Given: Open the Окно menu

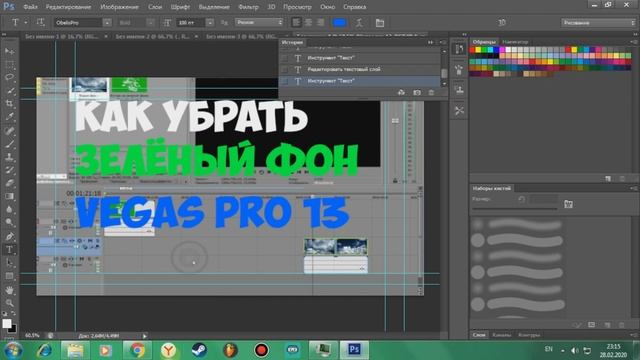Looking at the screenshot, I should (x=328, y=7).
